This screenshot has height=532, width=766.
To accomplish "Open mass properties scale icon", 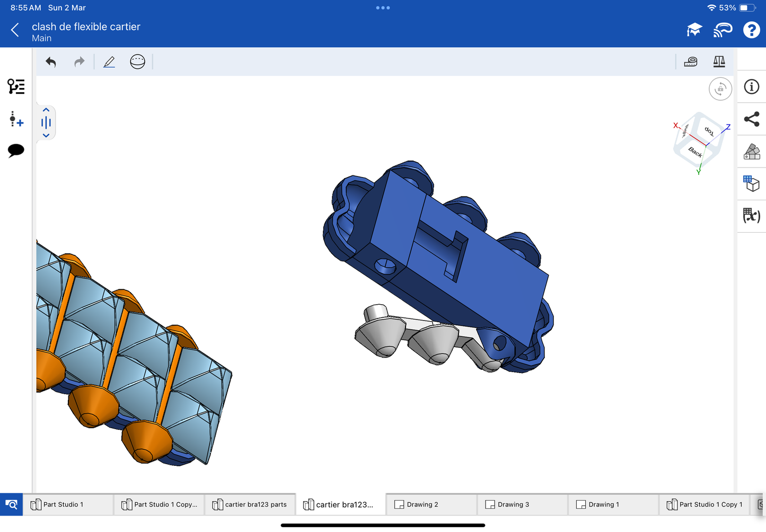I will tap(719, 62).
